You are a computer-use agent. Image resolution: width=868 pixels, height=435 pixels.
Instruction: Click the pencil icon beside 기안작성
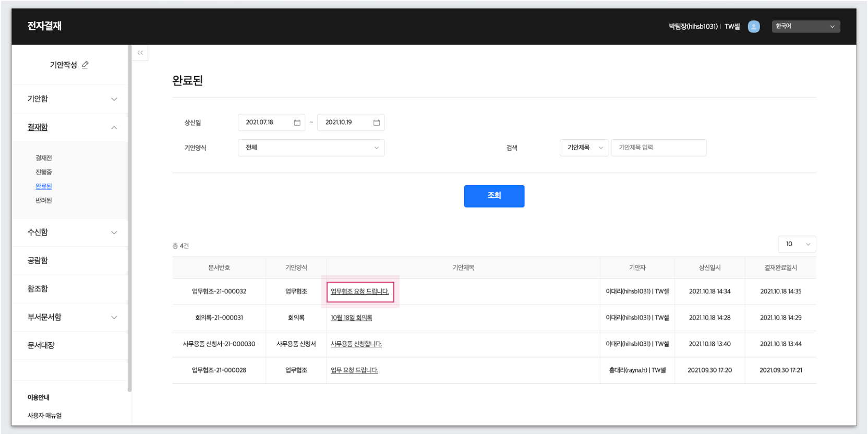[x=85, y=65]
